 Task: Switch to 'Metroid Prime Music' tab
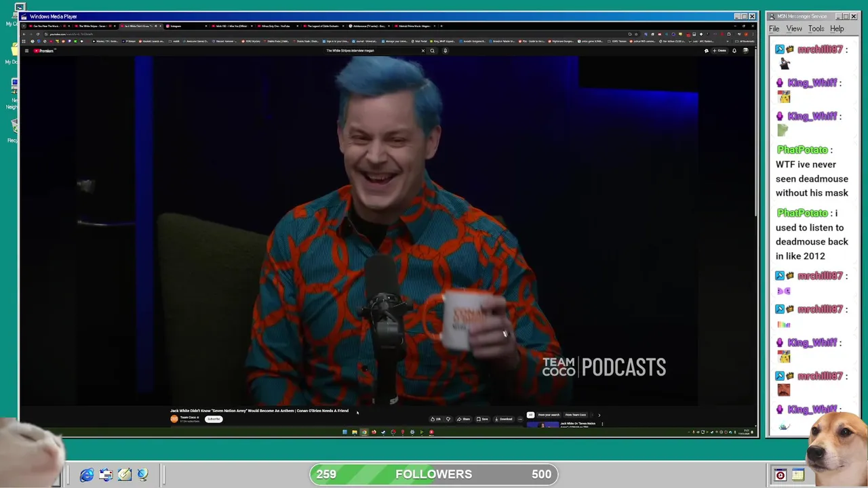point(415,26)
